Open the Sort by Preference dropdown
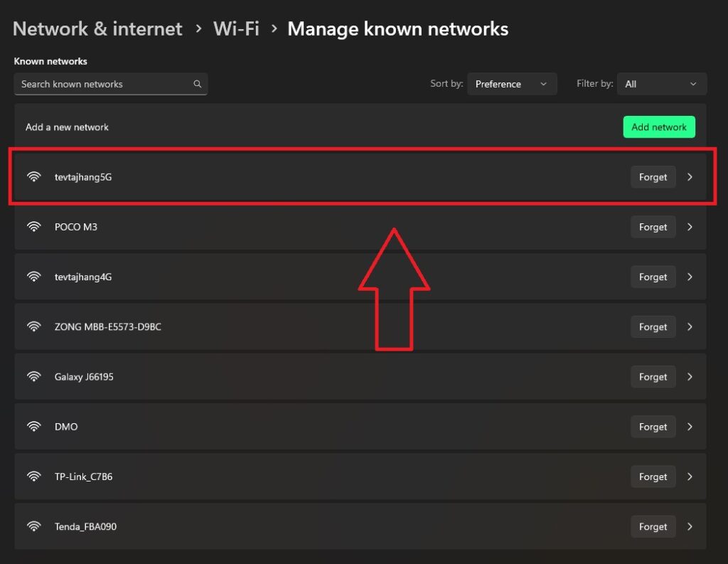The height and width of the screenshot is (564, 728). [x=512, y=84]
